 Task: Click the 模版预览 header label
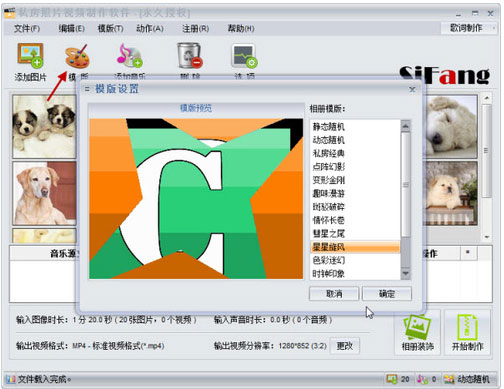[x=196, y=108]
